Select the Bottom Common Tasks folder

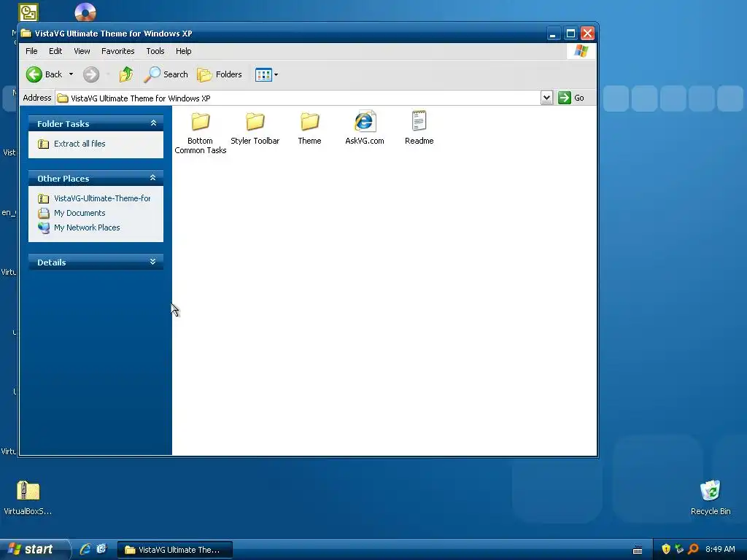(x=200, y=133)
